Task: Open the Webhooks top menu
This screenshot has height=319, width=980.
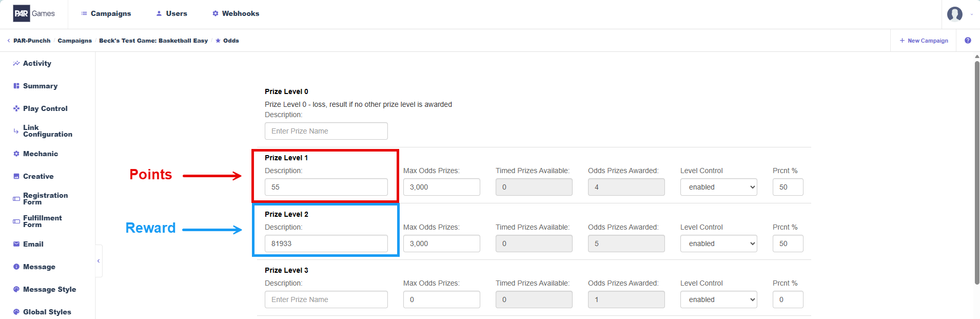Action: (236, 13)
